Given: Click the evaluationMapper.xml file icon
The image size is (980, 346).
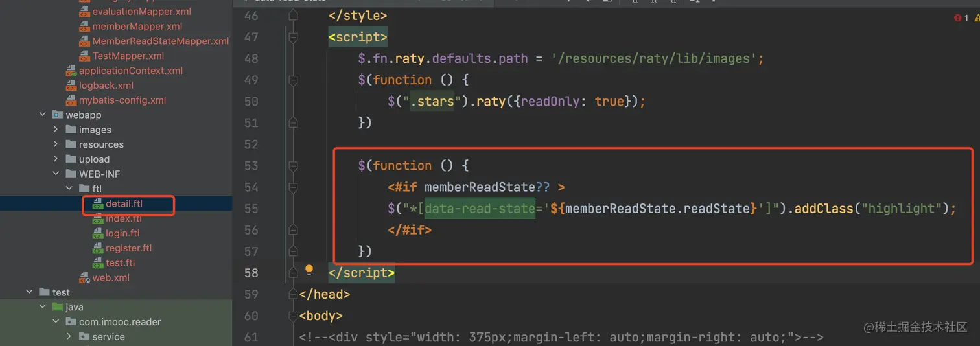Looking at the screenshot, I should 84,12.
